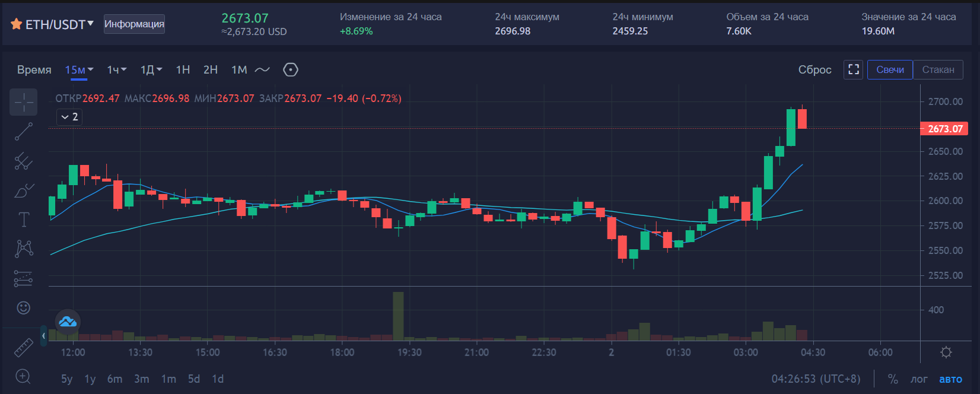Select the brush drawing tool
The image size is (980, 394).
(24, 190)
